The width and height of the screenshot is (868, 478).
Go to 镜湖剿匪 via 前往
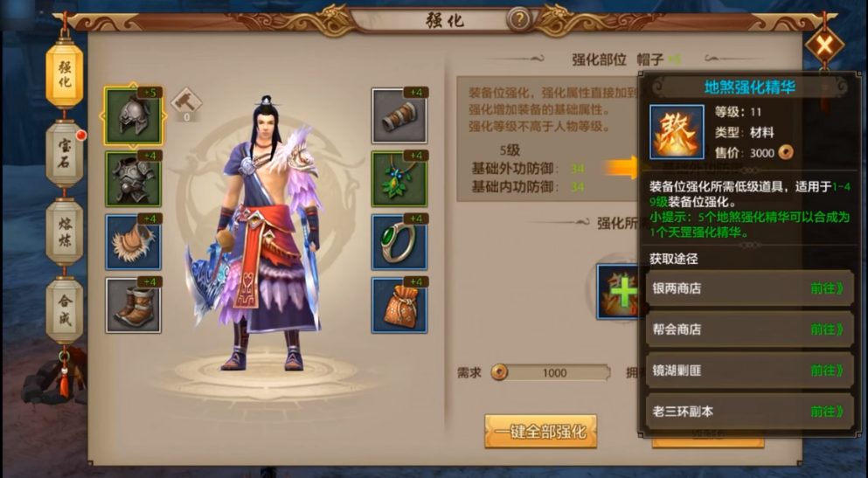(x=827, y=371)
